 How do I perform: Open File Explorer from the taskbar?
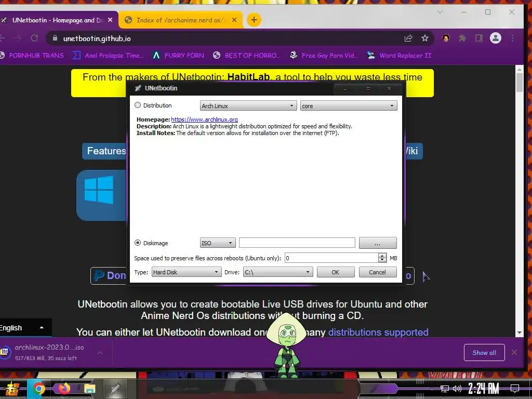coord(89,389)
